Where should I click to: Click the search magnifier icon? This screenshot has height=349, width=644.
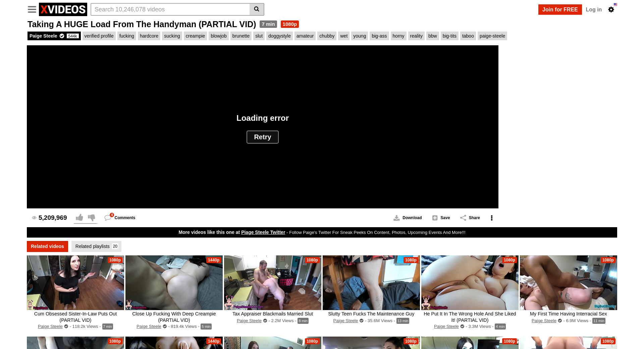(257, 9)
